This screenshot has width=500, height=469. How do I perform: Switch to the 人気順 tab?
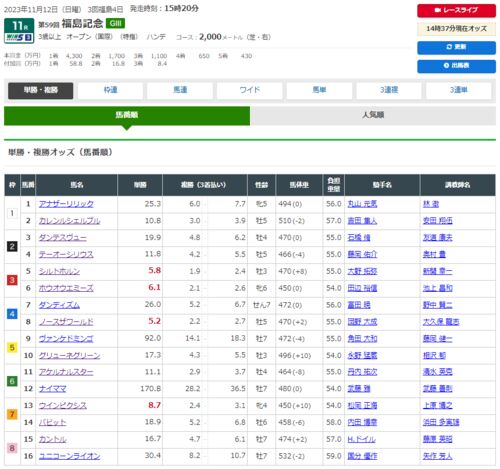(373, 115)
